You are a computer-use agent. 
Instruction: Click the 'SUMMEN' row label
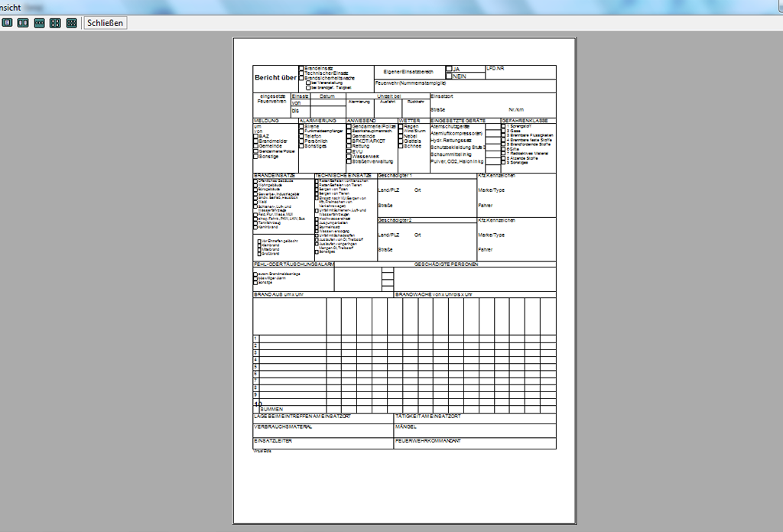tap(271, 409)
